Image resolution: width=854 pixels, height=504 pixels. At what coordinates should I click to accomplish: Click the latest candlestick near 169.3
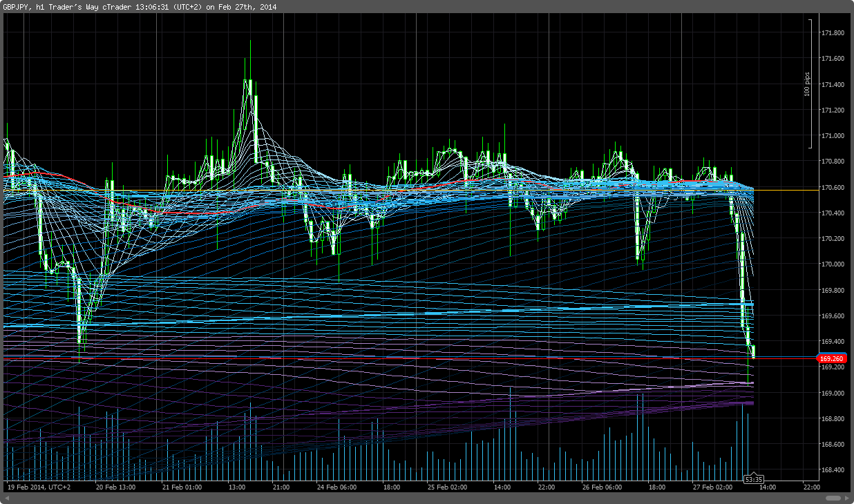pos(752,351)
